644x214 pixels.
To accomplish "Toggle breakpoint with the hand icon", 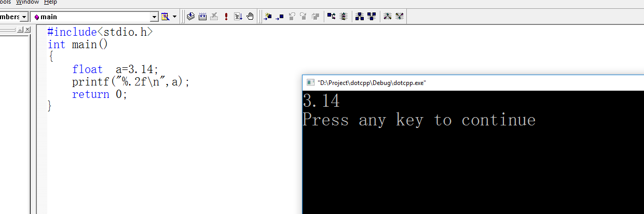I will pyautogui.click(x=250, y=17).
